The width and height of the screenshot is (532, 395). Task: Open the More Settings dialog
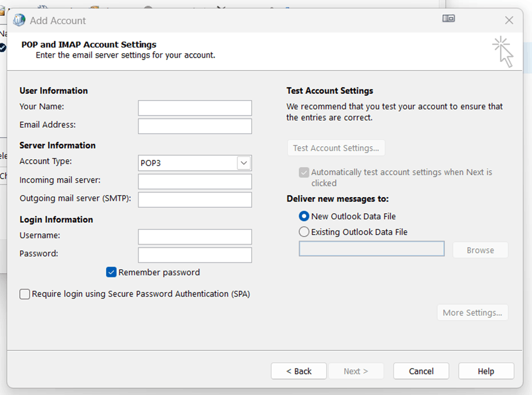coord(472,312)
